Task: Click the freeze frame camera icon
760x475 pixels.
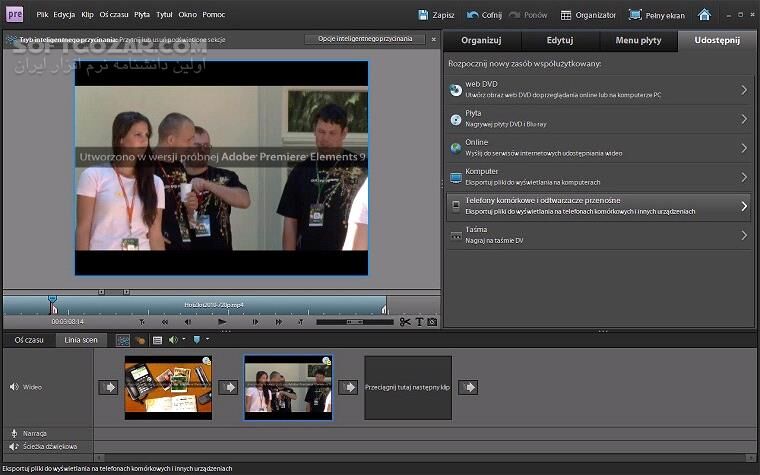Action: point(432,322)
